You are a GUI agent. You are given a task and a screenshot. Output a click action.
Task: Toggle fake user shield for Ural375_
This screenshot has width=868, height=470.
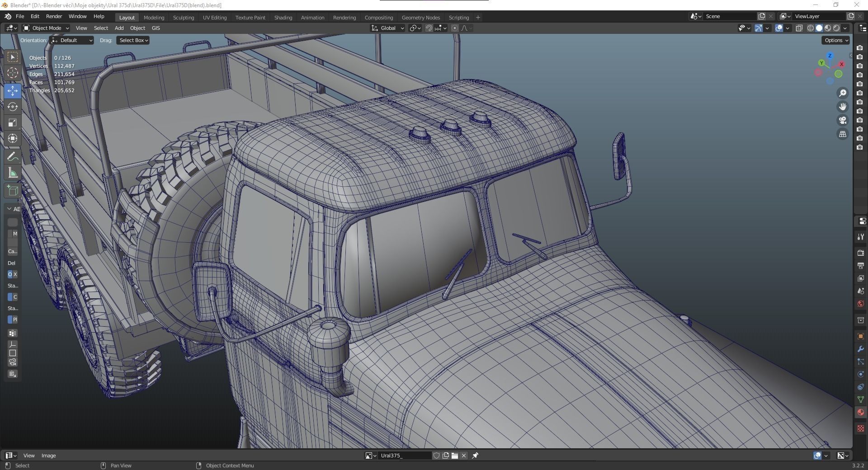click(x=437, y=456)
